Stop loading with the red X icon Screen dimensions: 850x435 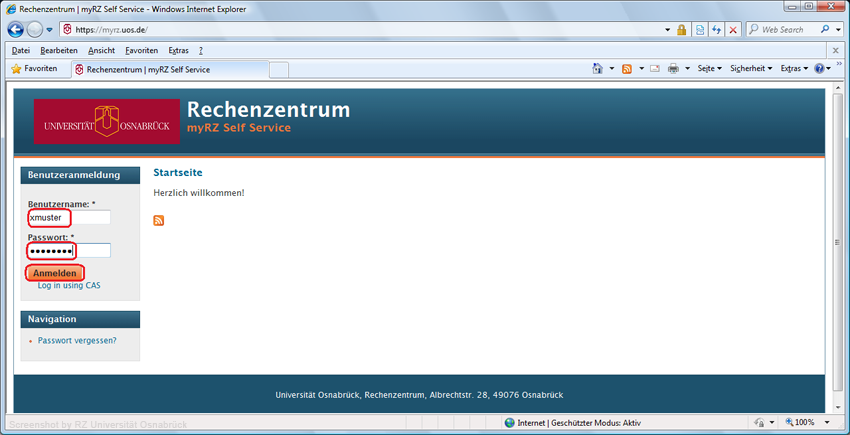733,30
